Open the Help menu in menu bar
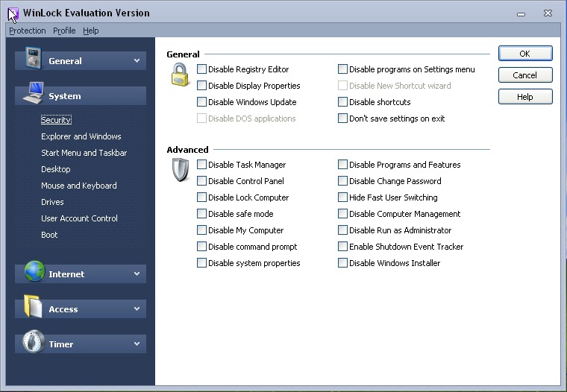This screenshot has height=392, width=567. 91,31
